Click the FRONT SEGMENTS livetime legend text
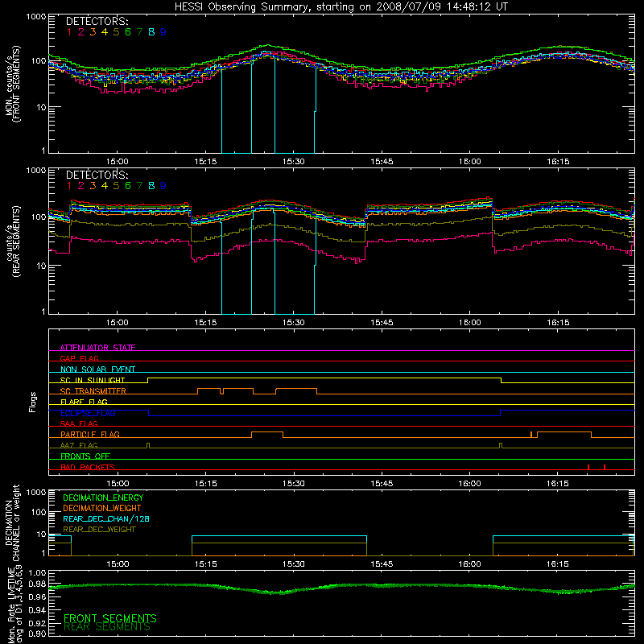Viewport: 644px width, 644px height. click(110, 618)
